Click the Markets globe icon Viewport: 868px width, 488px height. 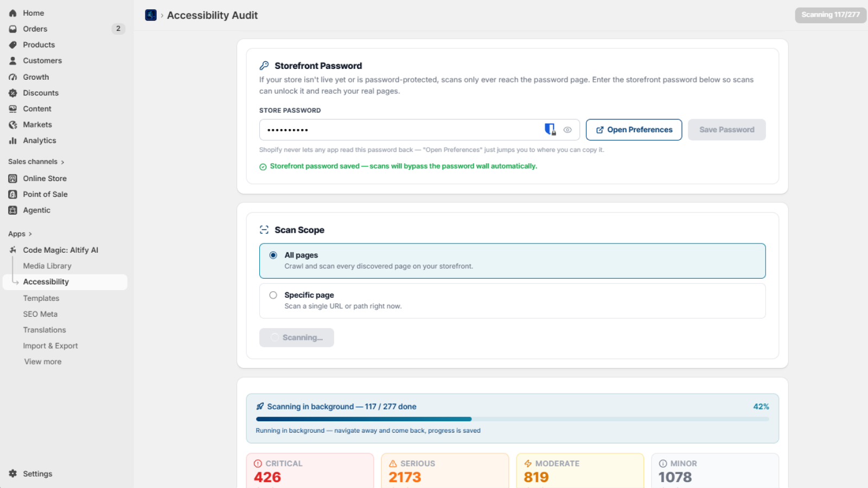click(13, 125)
